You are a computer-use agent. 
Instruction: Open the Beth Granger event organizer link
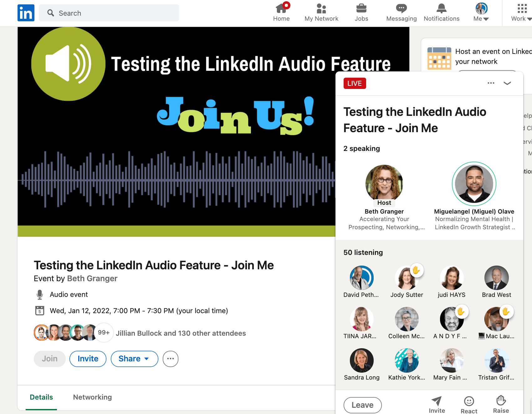[x=92, y=278]
